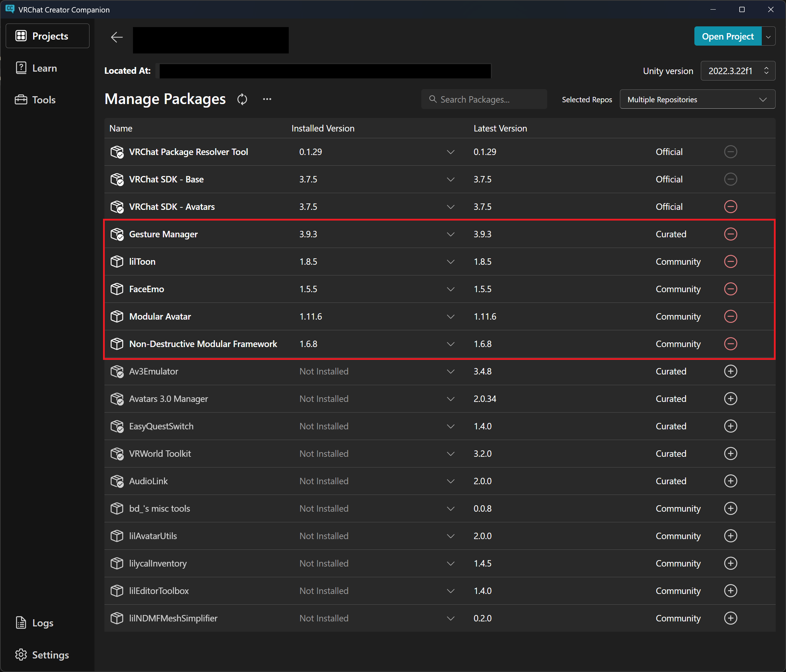786x672 pixels.
Task: Expand the Open Project dropdown arrow
Action: [x=768, y=37]
